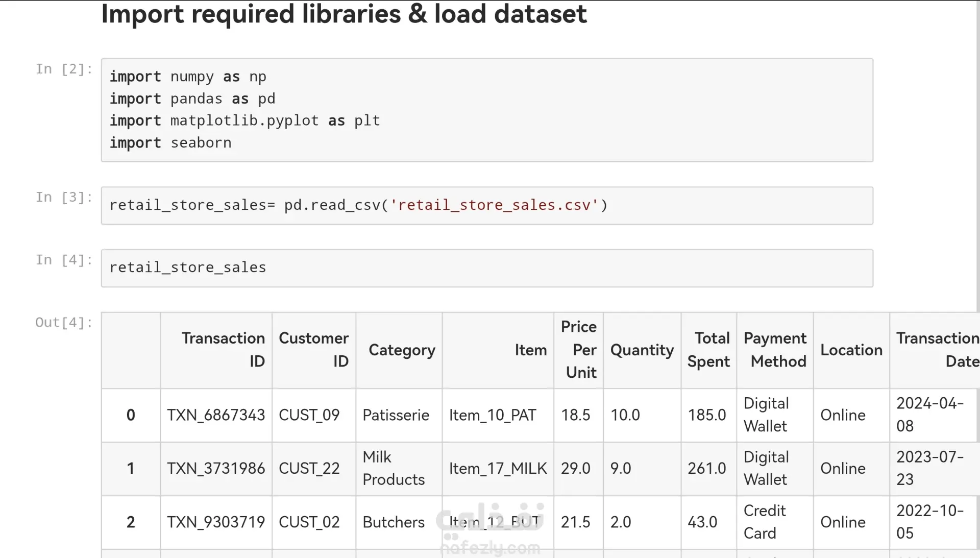
Task: Click the 'Import required libraries & load dataset' heading
Action: pyautogui.click(x=344, y=14)
